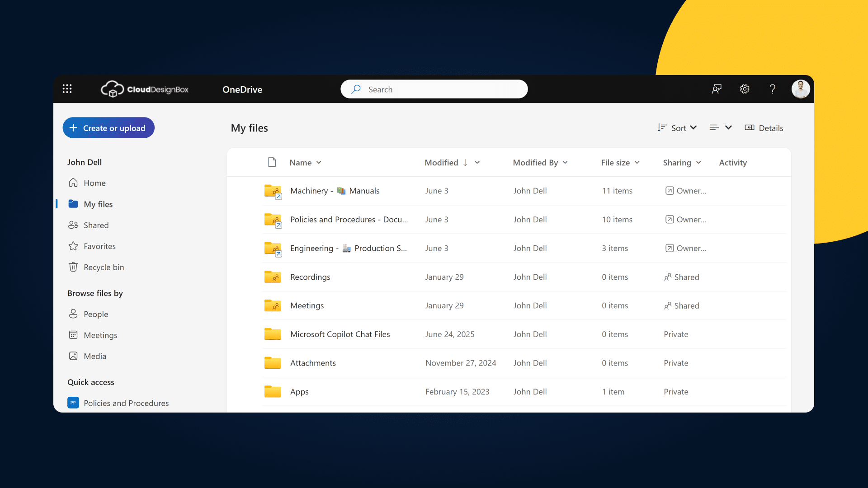The width and height of the screenshot is (868, 488).
Task: Click the Shared people icon in sidebar
Action: (x=73, y=225)
